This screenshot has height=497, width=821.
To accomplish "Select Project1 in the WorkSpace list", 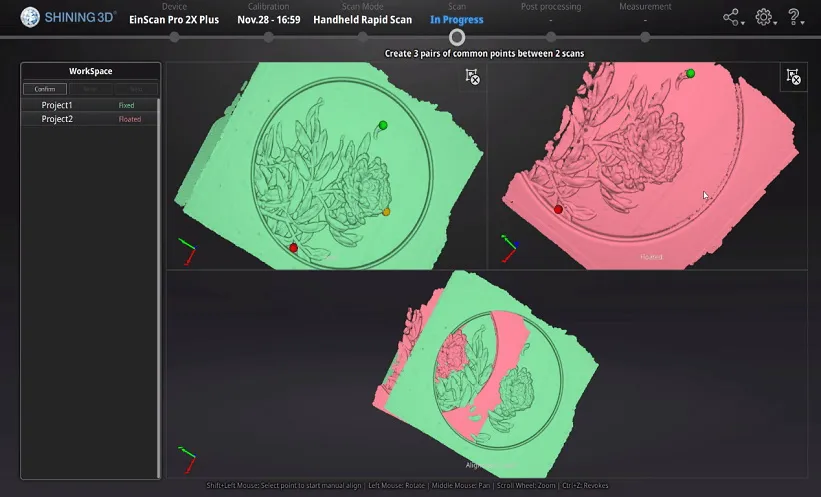I will pyautogui.click(x=57, y=105).
